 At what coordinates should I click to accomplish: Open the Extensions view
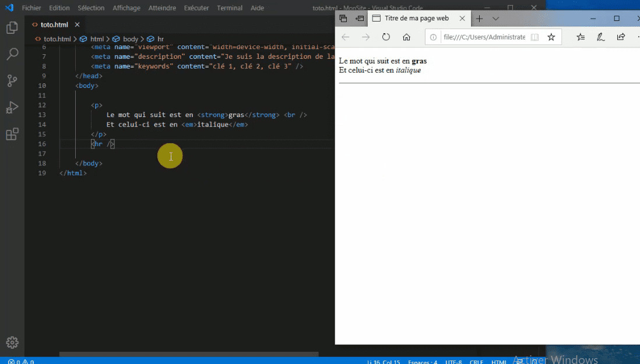12,134
